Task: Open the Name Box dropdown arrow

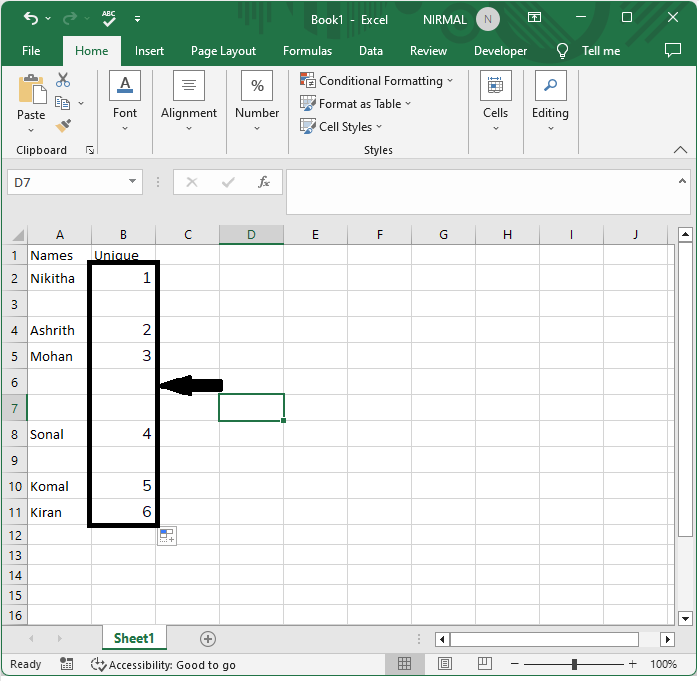Action: point(132,181)
